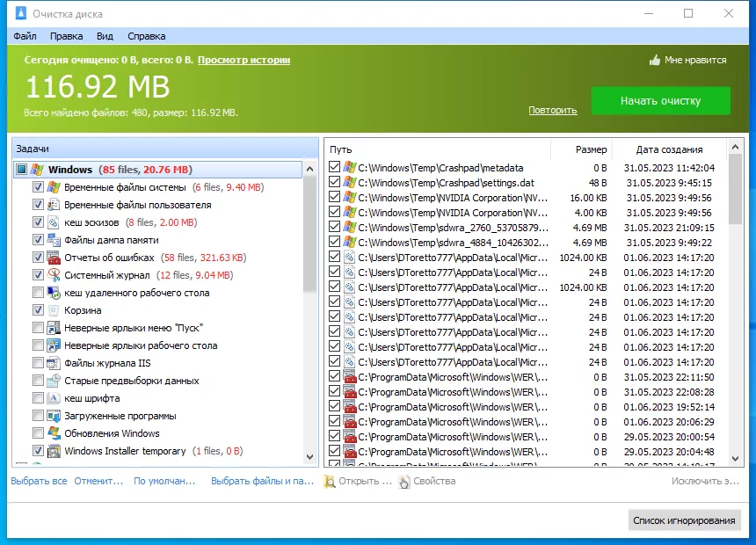Click the Файлы дампа памяти icon
This screenshot has height=545, width=756.
(x=54, y=240)
